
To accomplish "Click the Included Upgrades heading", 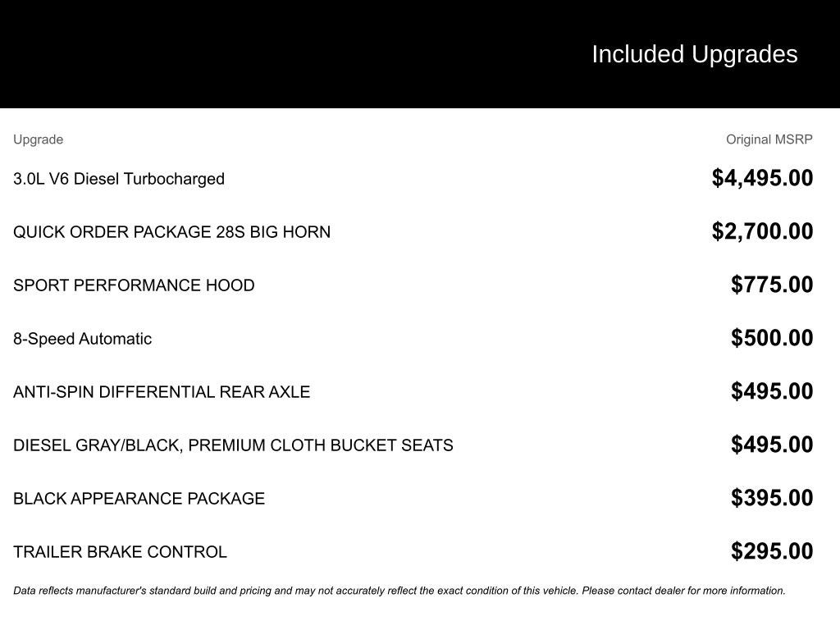I will point(694,54).
